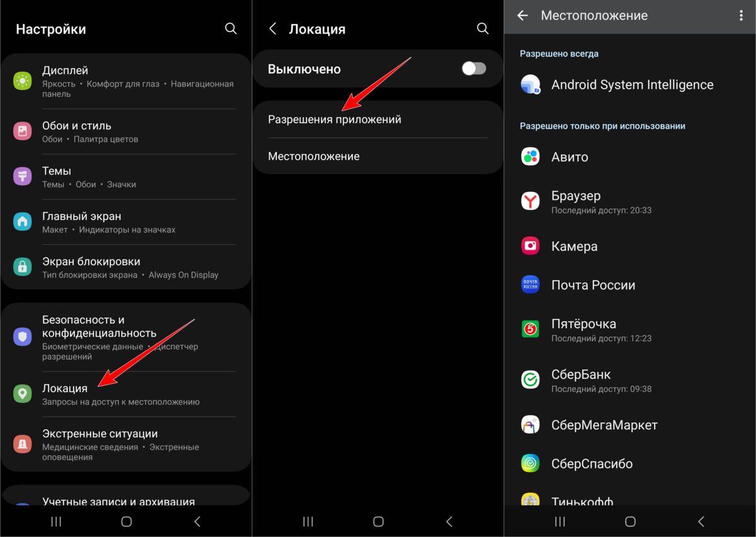Screen dimensions: 756x537
Task: Tap the Android System Intelligence app icon
Action: [x=530, y=84]
